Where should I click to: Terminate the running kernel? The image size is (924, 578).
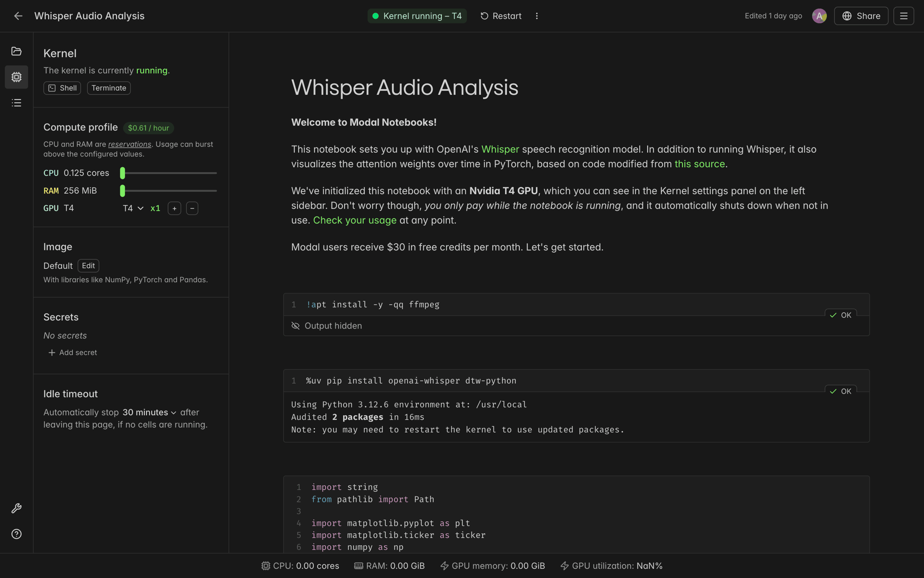pos(109,88)
